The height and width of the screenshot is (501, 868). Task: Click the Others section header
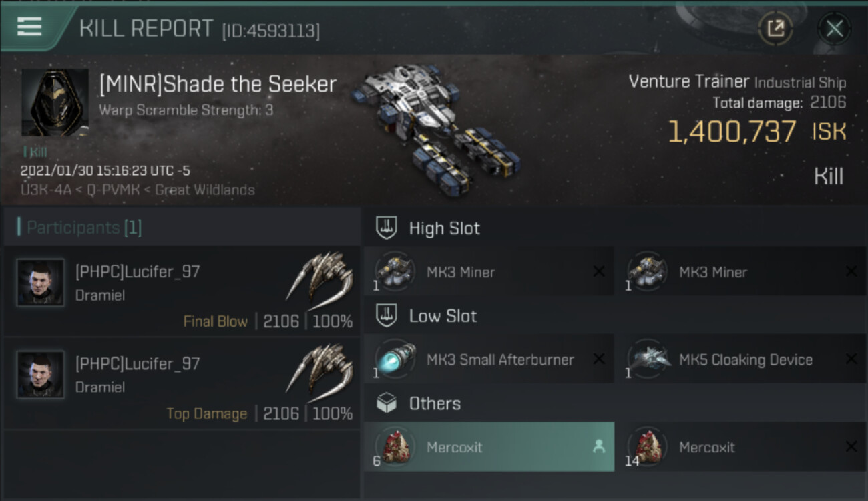tap(435, 403)
